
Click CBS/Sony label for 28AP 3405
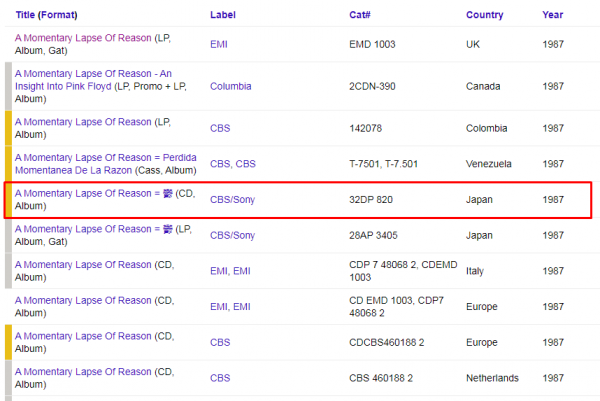(x=232, y=235)
